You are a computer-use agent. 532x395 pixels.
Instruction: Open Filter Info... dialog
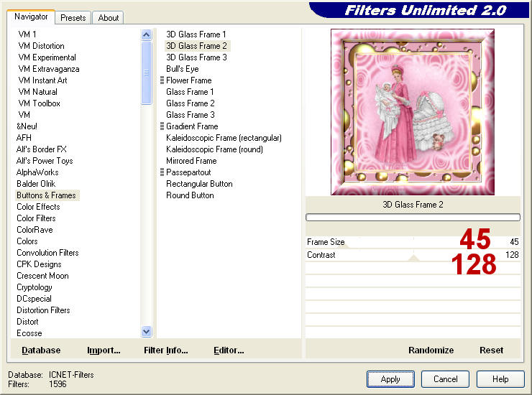coord(165,350)
